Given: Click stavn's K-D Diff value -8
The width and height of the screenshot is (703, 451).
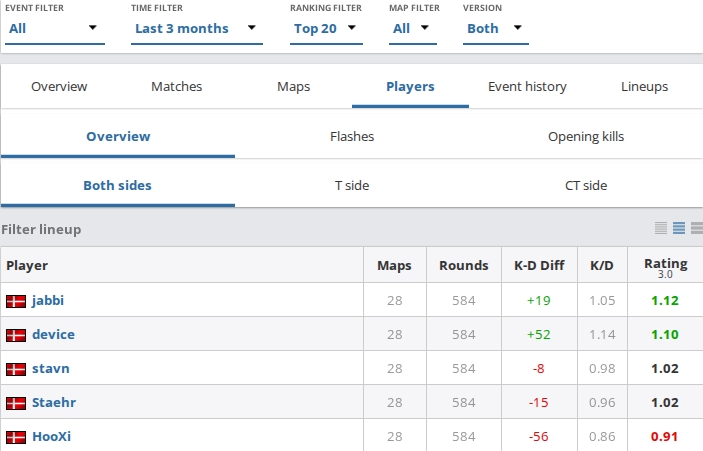Looking at the screenshot, I should point(538,369).
